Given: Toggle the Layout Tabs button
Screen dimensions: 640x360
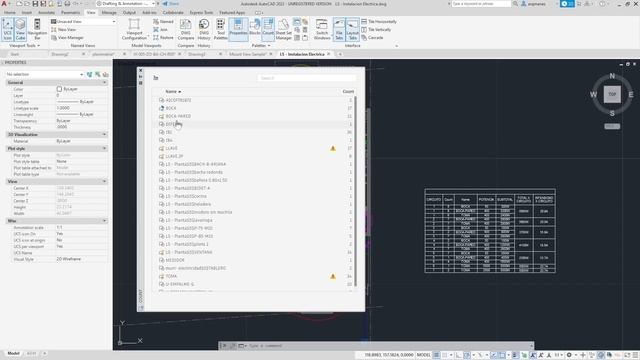Looking at the screenshot, I should [352, 29].
